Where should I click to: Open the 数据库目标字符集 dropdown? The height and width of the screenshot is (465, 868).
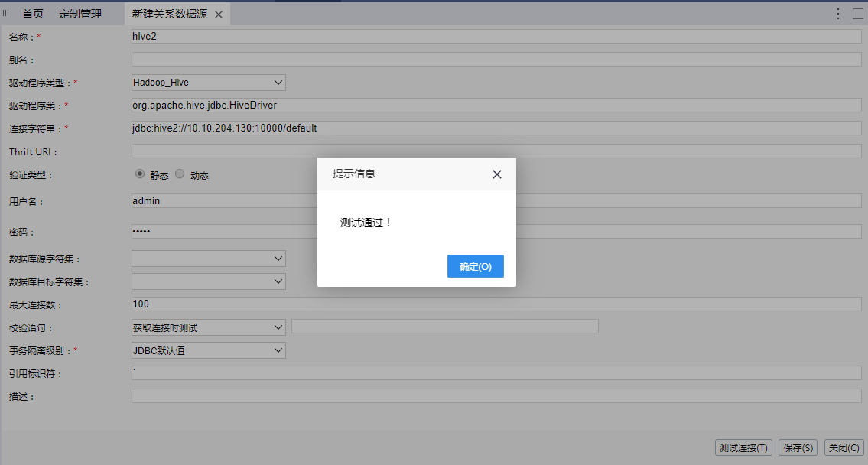209,281
